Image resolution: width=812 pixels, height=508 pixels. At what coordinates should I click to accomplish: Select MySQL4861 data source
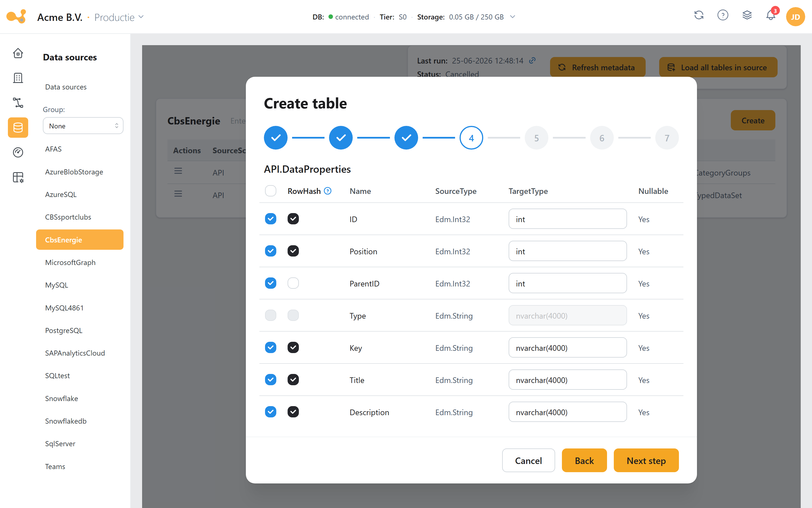click(64, 308)
